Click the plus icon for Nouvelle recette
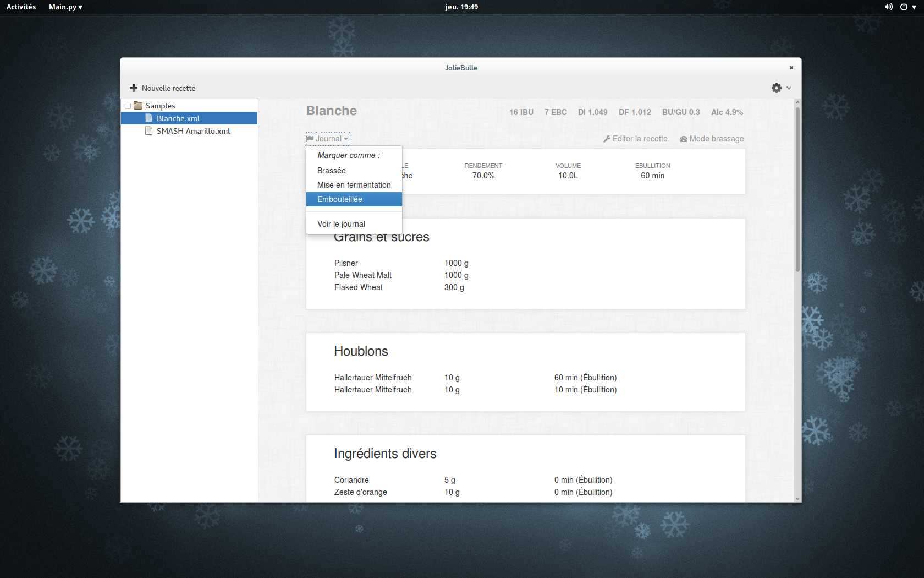This screenshot has width=924, height=578. 134,88
